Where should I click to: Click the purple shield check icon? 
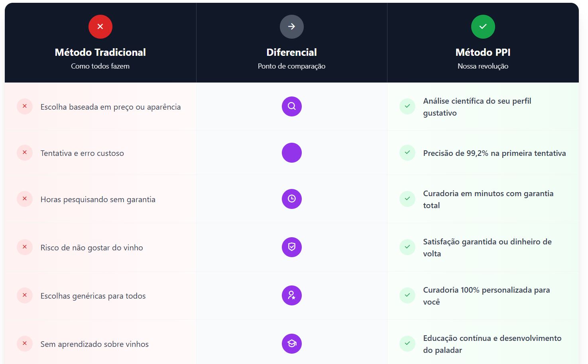(292, 247)
